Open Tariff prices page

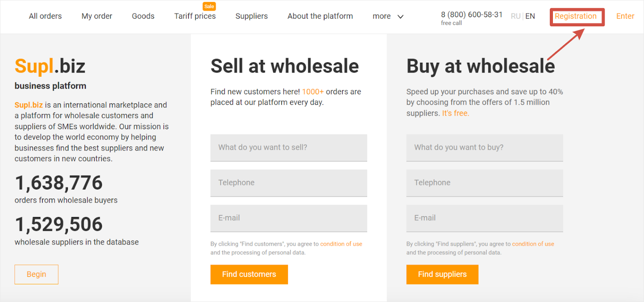(x=195, y=16)
